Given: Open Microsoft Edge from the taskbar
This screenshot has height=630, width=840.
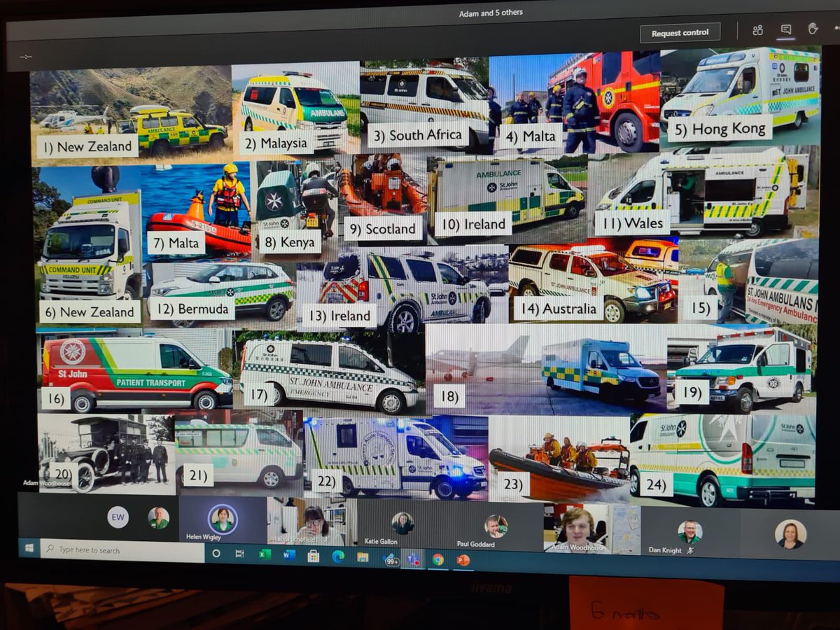Looking at the screenshot, I should 338,556.
